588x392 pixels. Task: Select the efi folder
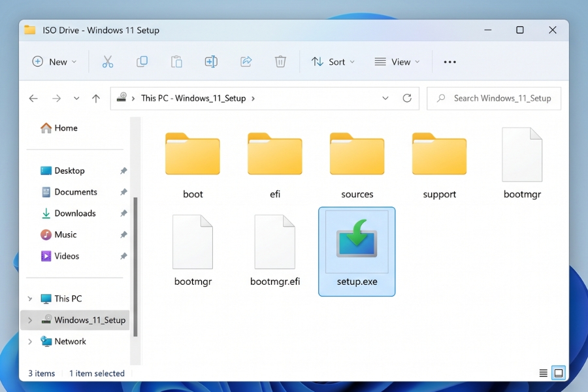coord(275,165)
